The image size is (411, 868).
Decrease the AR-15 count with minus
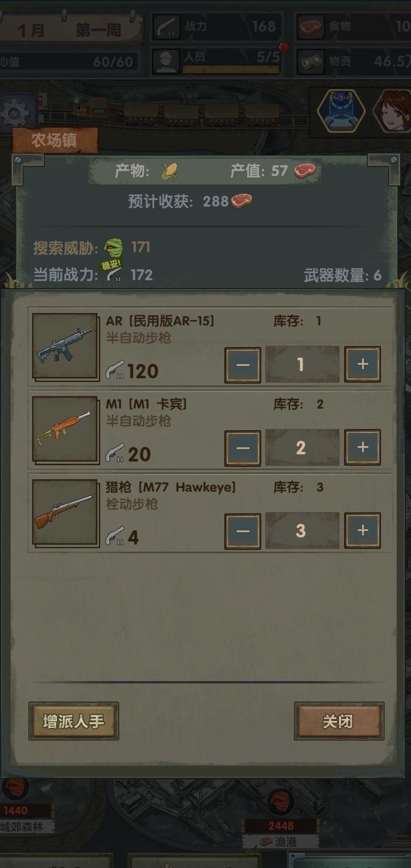click(242, 365)
